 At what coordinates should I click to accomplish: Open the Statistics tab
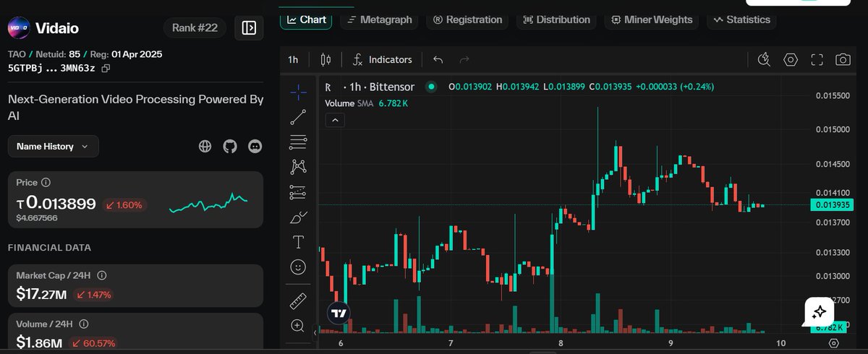[x=741, y=20]
